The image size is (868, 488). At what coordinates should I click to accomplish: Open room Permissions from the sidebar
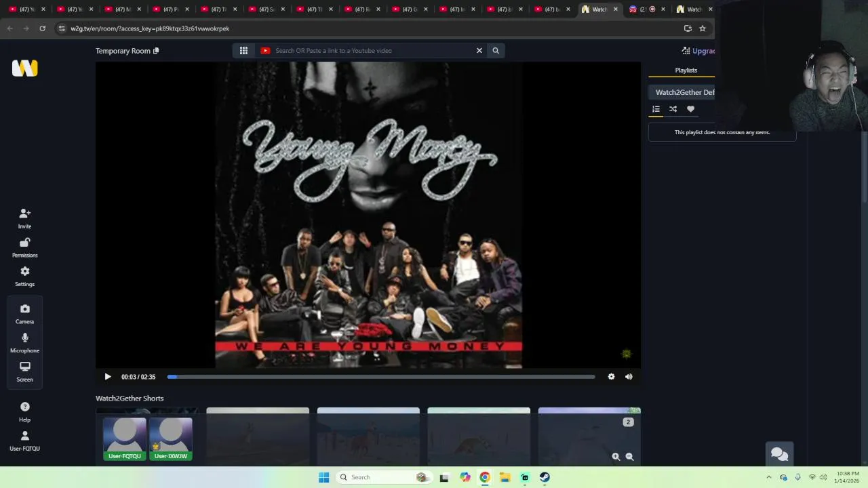click(24, 247)
